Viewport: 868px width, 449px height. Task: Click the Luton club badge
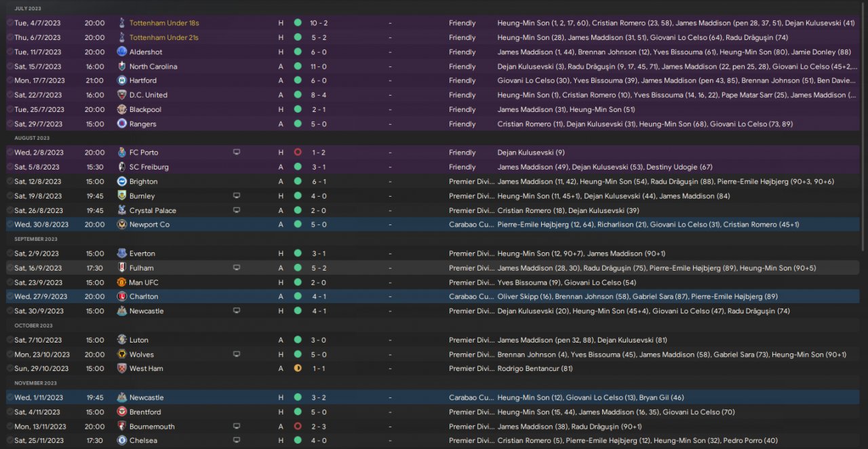[122, 340]
